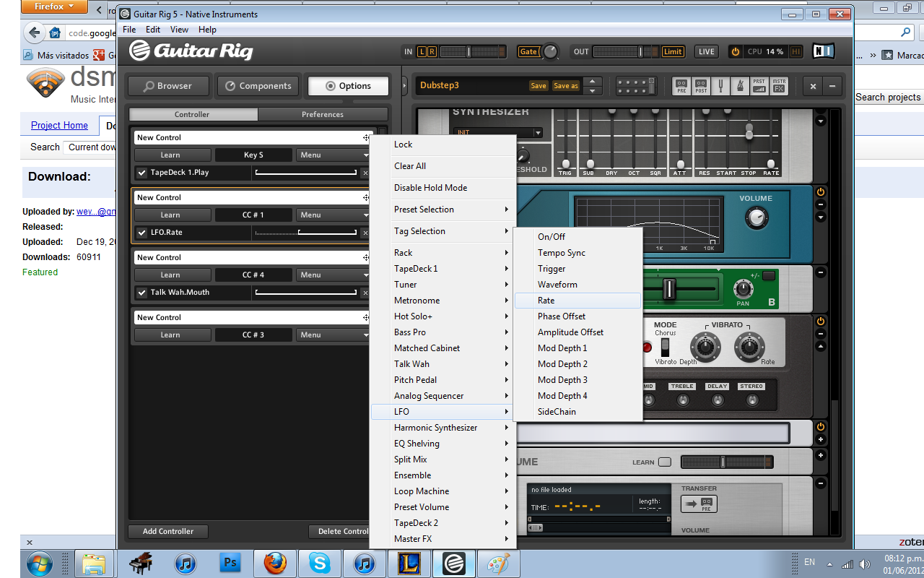Clear the rack with the X button

(x=813, y=86)
